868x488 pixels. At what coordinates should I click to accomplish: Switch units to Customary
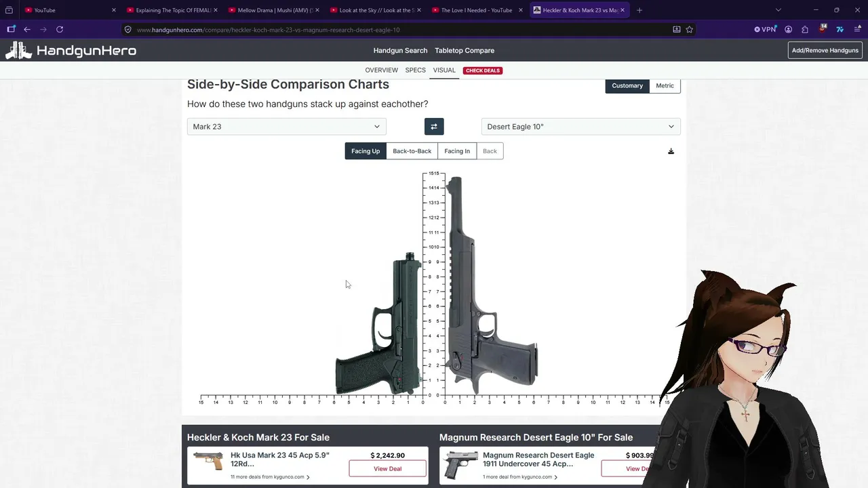point(627,86)
